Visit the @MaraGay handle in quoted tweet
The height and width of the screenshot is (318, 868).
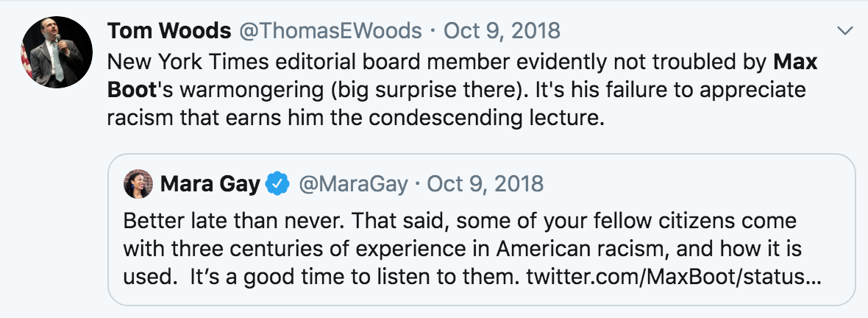click(352, 183)
